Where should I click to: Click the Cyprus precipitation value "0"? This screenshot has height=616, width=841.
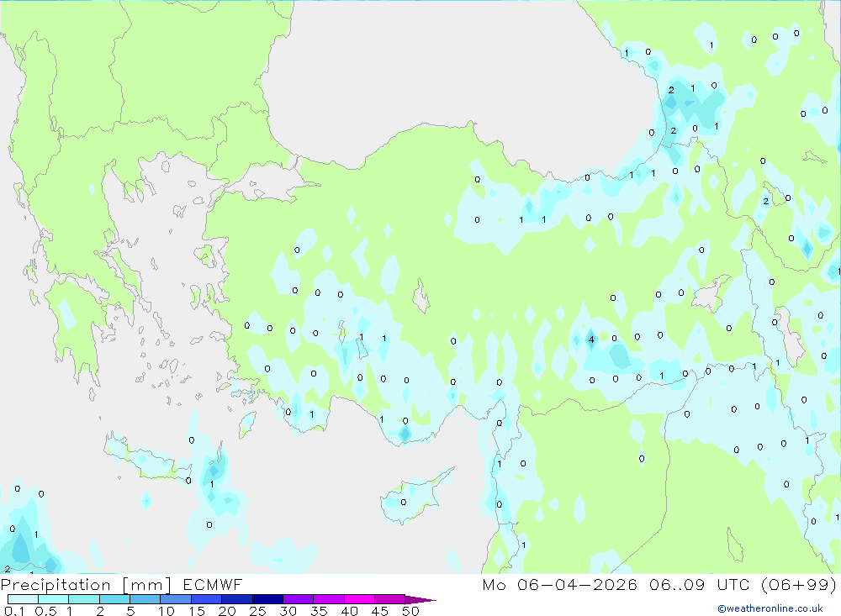404,503
